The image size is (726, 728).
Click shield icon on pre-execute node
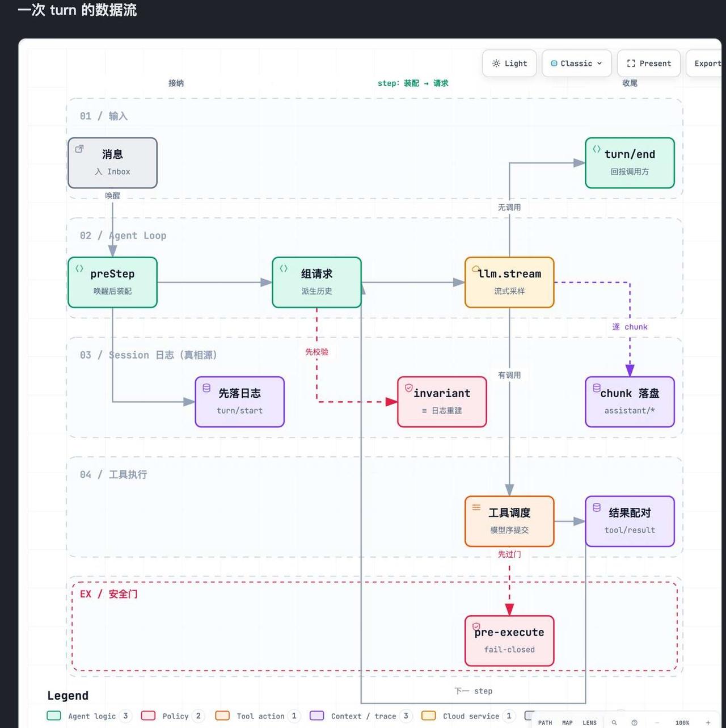click(476, 627)
